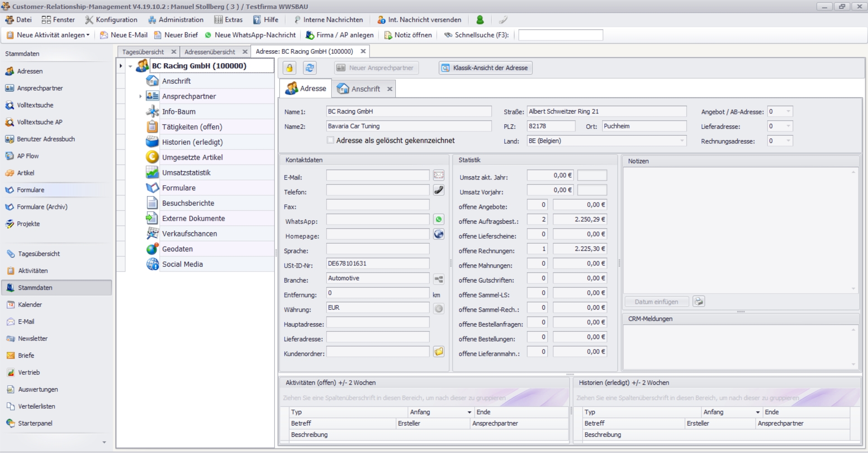Close the Anschrift sub-tab

pyautogui.click(x=389, y=89)
